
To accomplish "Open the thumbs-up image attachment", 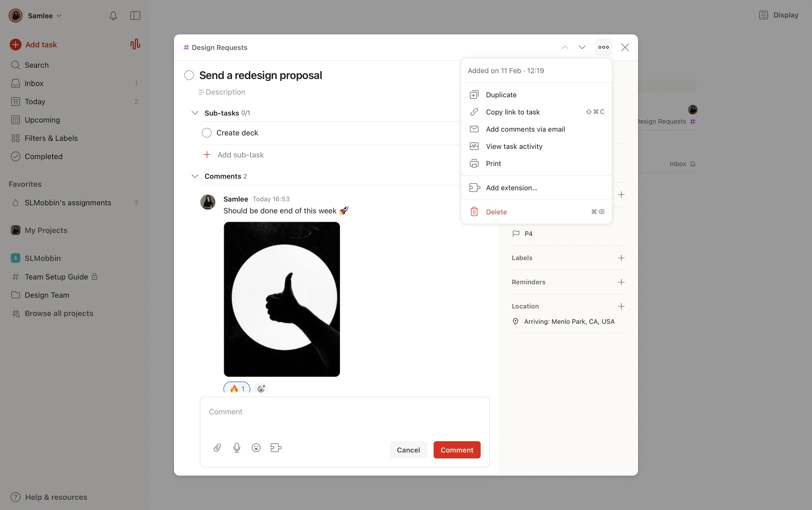I will (282, 299).
